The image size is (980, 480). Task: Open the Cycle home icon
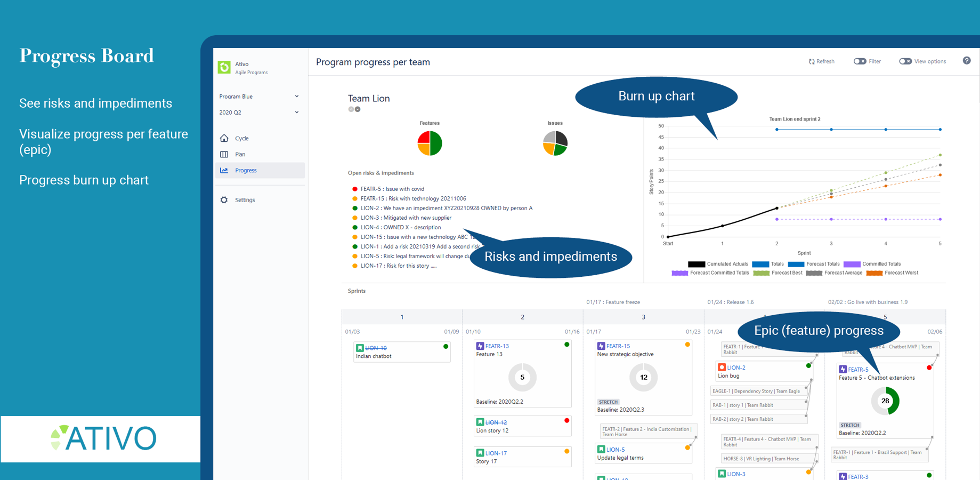pos(224,138)
